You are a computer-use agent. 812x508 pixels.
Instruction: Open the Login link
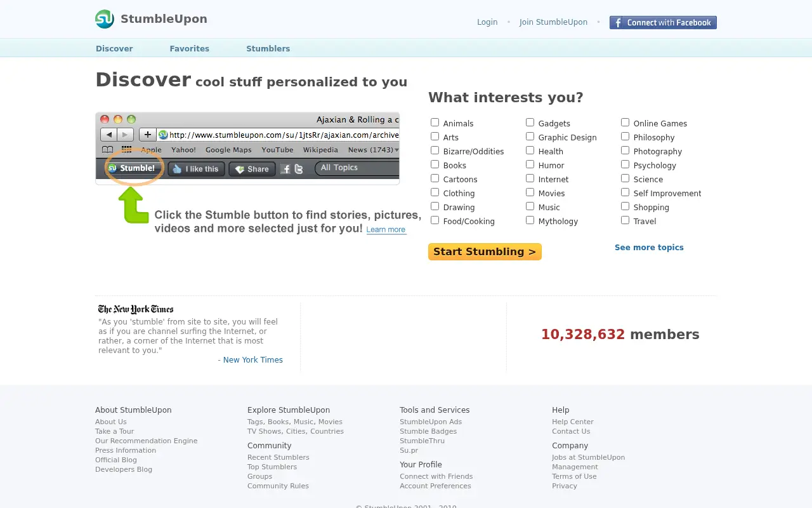click(x=487, y=22)
